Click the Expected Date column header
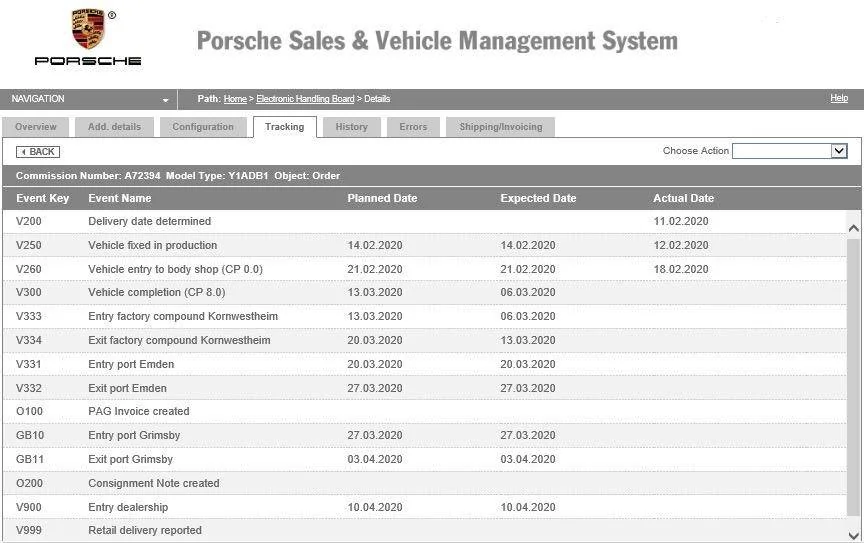Viewport: 864px width, 543px height. click(538, 198)
